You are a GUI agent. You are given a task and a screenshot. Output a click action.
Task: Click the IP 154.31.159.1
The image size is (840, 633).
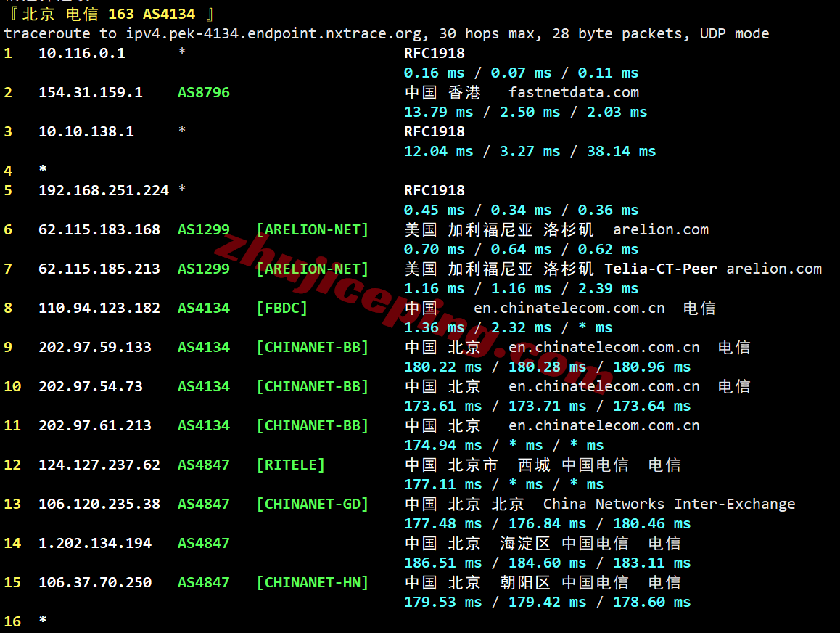coord(91,93)
